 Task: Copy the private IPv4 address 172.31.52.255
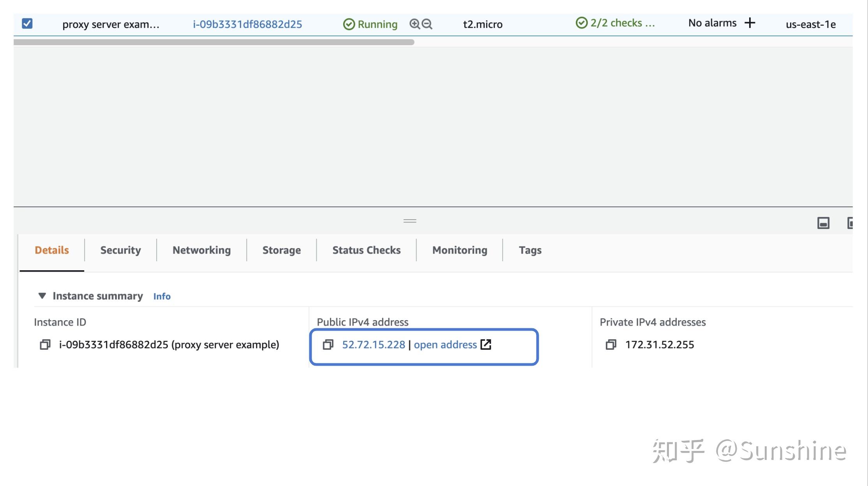pyautogui.click(x=611, y=344)
